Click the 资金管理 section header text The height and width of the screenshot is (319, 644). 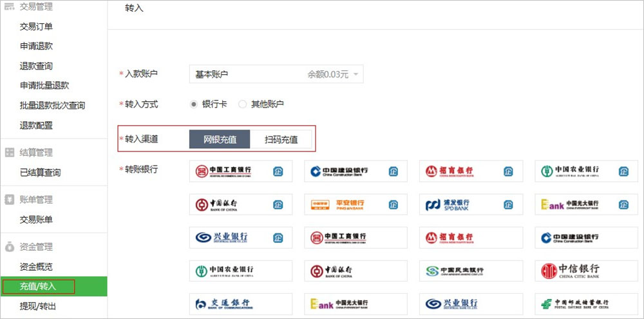point(36,247)
